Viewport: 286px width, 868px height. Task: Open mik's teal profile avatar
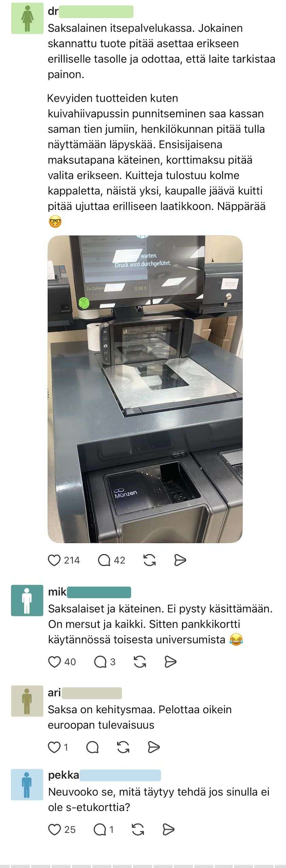coord(27,601)
